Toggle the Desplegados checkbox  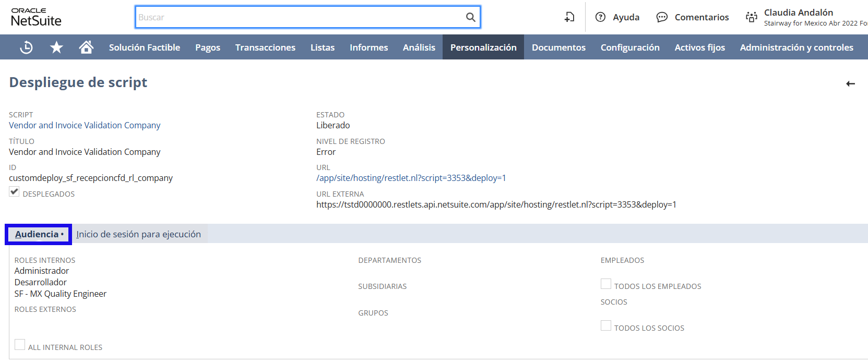[14, 192]
